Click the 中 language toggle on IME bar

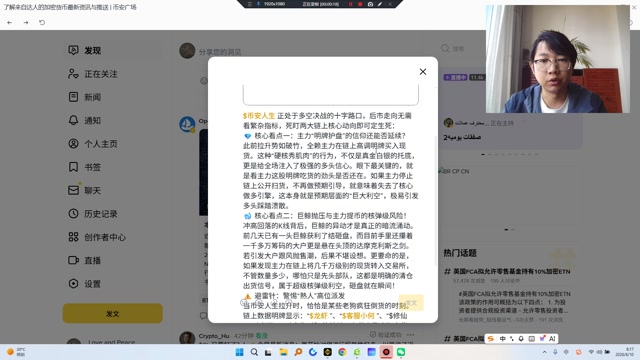[503, 339]
